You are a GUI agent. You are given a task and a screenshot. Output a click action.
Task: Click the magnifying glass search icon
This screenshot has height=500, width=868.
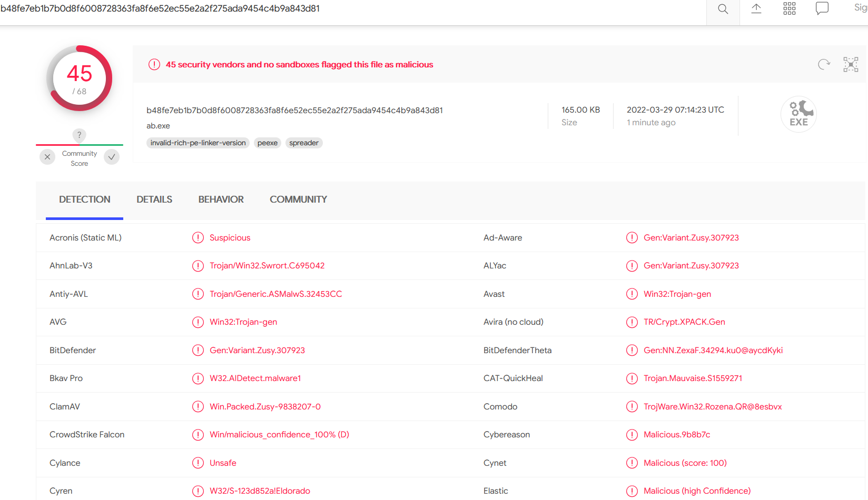723,9
